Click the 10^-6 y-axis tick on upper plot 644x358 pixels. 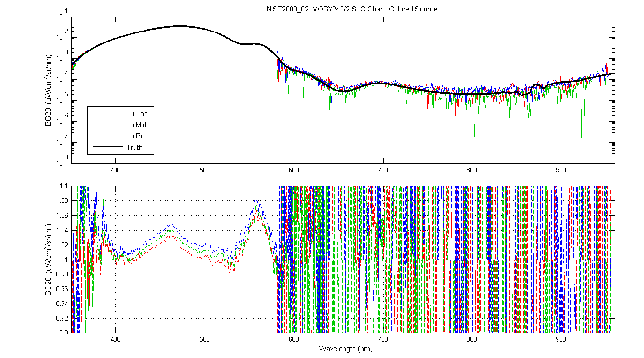pyautogui.click(x=62, y=119)
